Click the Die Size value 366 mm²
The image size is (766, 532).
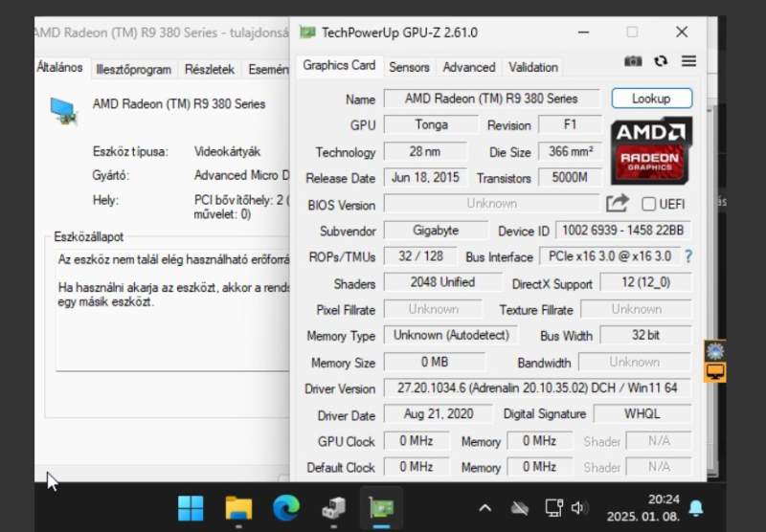click(570, 151)
